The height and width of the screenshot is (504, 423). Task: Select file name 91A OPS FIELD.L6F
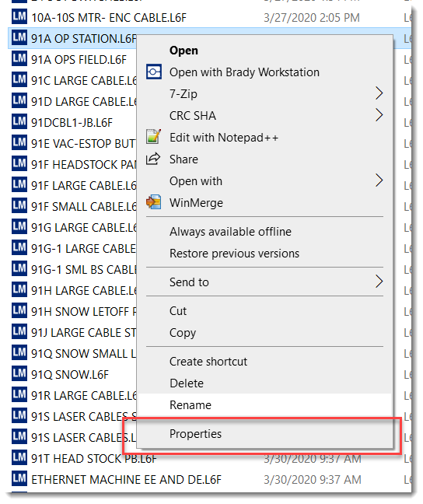(79, 60)
